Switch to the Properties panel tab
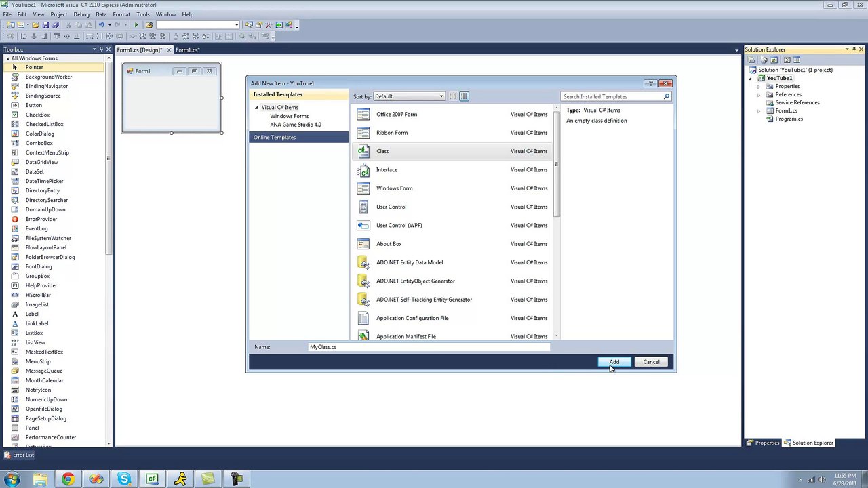 [x=763, y=443]
